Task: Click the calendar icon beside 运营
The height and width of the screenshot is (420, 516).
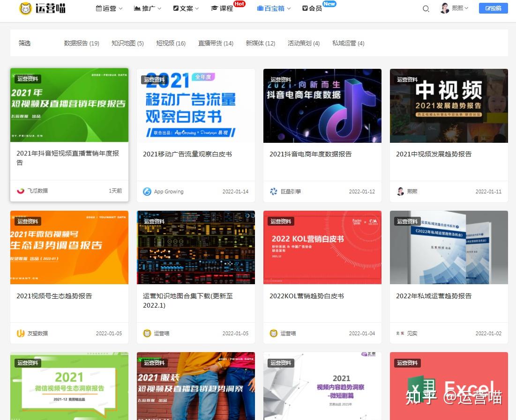Action: 99,8
